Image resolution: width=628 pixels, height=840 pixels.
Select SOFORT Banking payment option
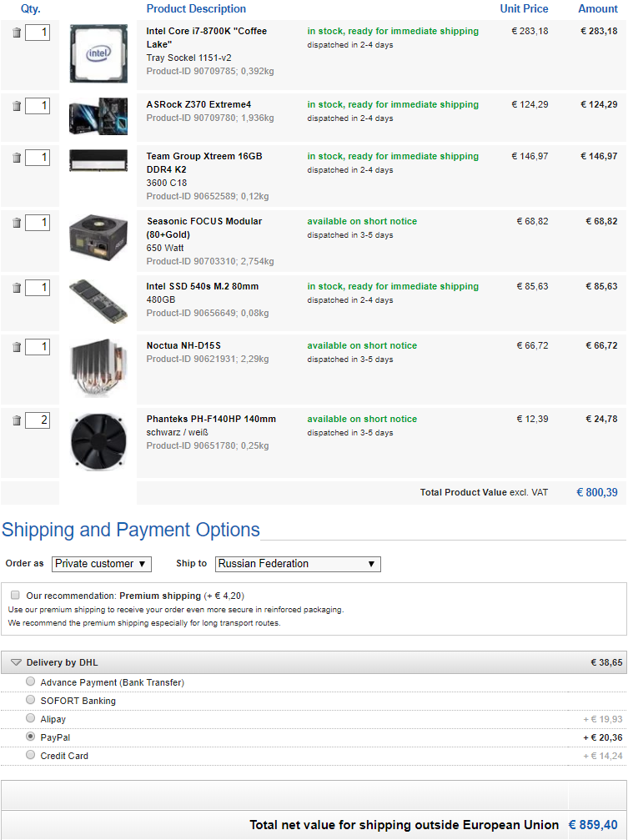pos(32,701)
